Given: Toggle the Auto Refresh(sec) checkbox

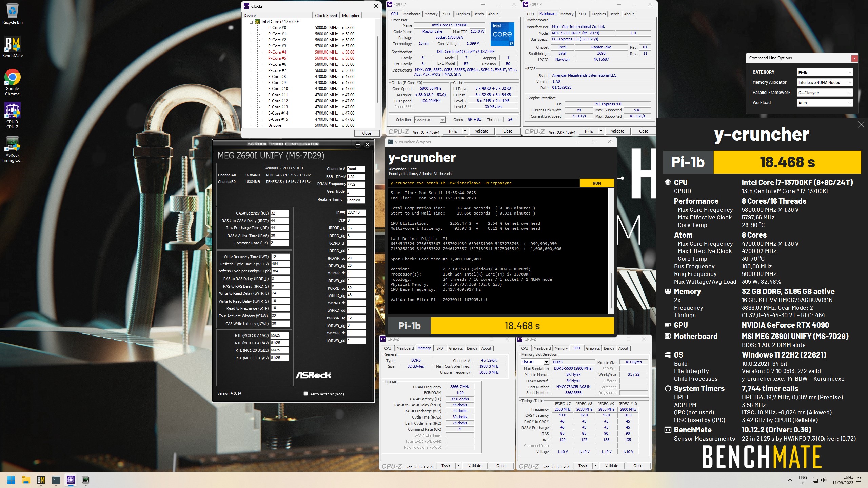Looking at the screenshot, I should pyautogui.click(x=305, y=394).
